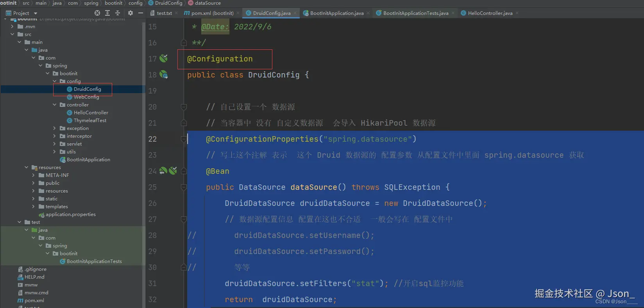The height and width of the screenshot is (308, 644).
Task: Close the test.txt tab
Action: [176, 13]
